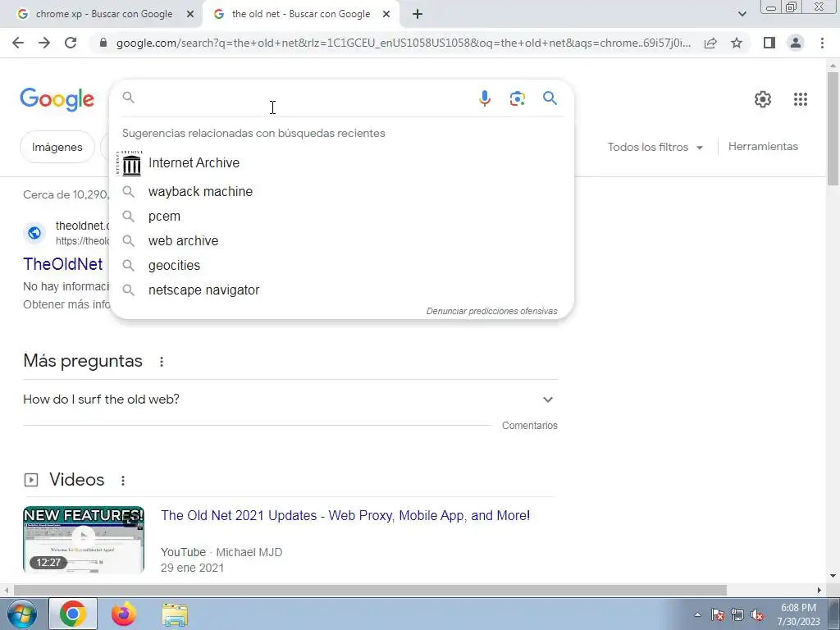Open the TheOldNet result title

click(x=63, y=264)
